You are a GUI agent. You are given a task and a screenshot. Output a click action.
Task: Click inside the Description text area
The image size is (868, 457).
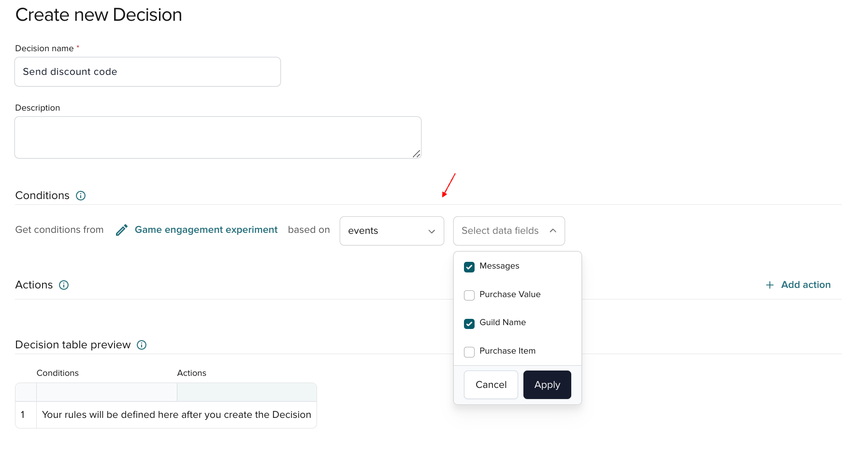[x=217, y=137]
